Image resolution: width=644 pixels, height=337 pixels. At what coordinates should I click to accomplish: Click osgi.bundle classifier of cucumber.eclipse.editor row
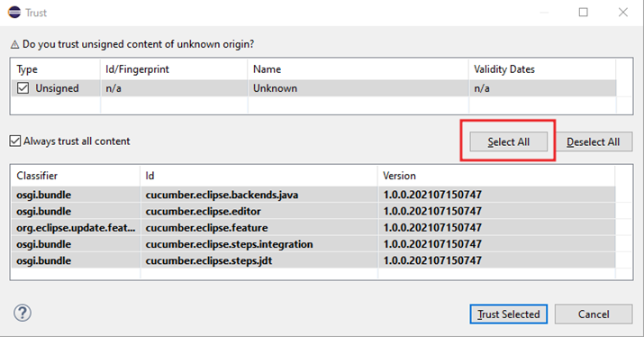43,211
